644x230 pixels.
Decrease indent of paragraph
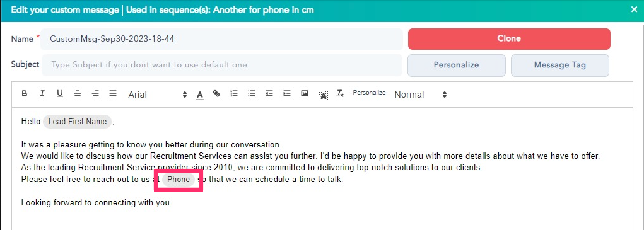pyautogui.click(x=269, y=94)
